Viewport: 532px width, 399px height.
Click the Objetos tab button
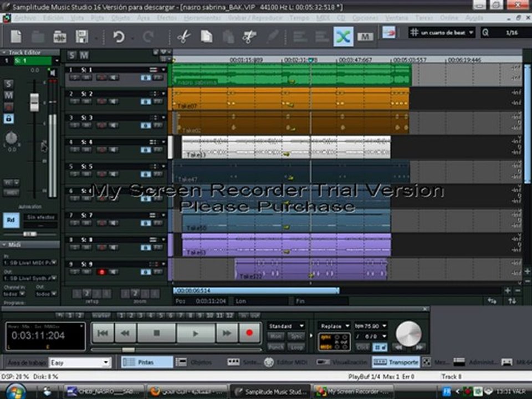(x=194, y=362)
